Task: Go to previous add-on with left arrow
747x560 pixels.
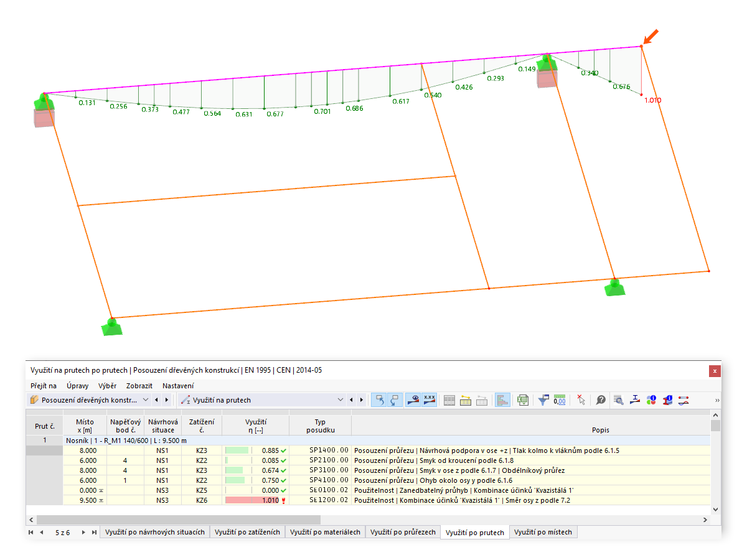Action: (156, 399)
